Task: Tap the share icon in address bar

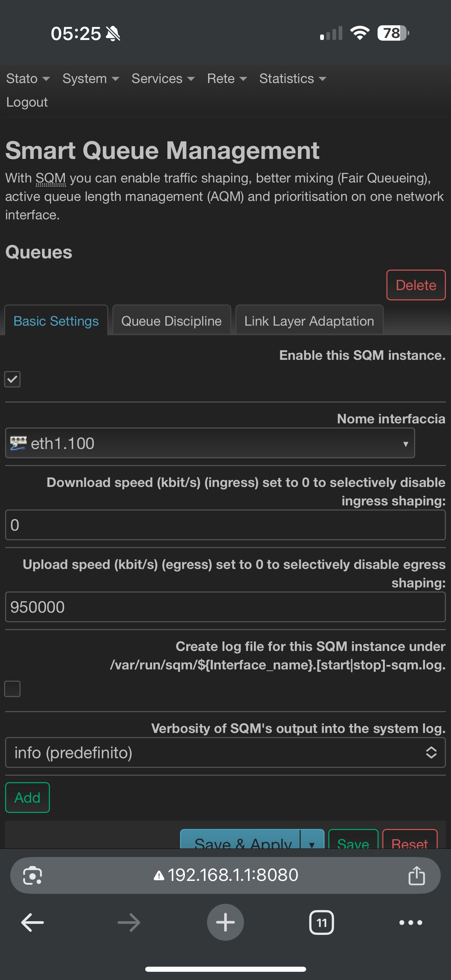Action: click(x=416, y=875)
